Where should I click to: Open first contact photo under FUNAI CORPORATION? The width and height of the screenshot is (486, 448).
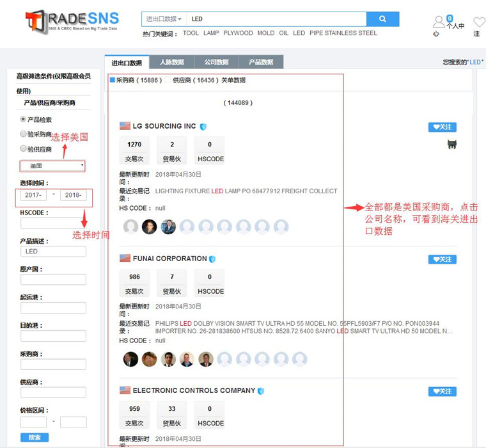tap(131, 359)
